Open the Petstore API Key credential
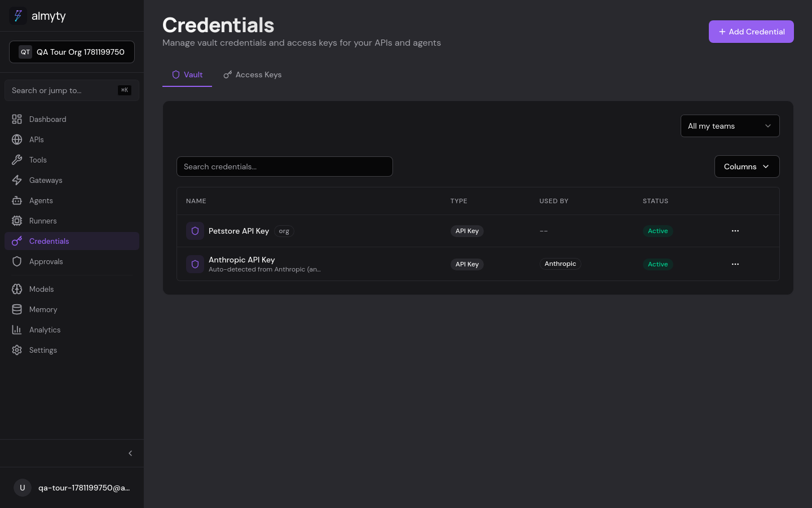The height and width of the screenshot is (508, 812). (x=239, y=231)
